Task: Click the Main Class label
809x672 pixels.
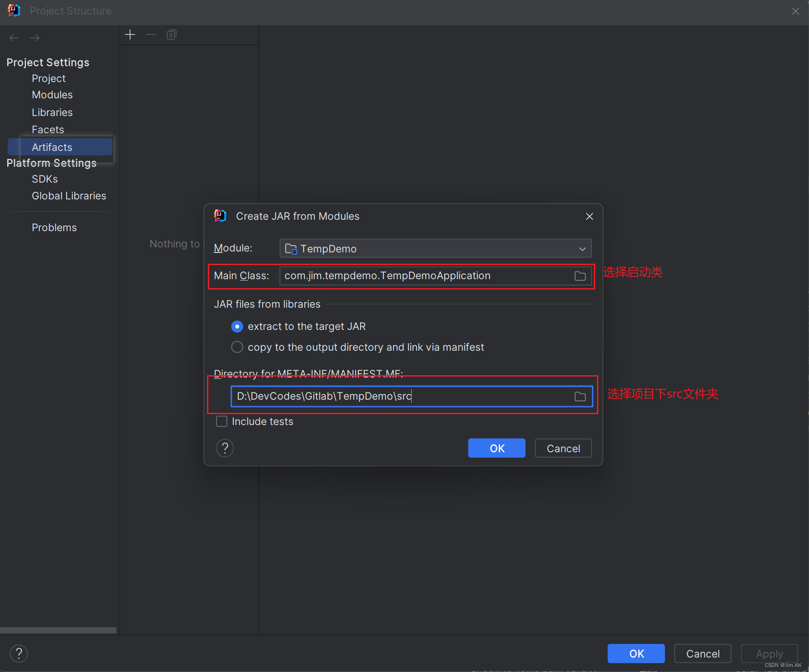Action: click(241, 276)
